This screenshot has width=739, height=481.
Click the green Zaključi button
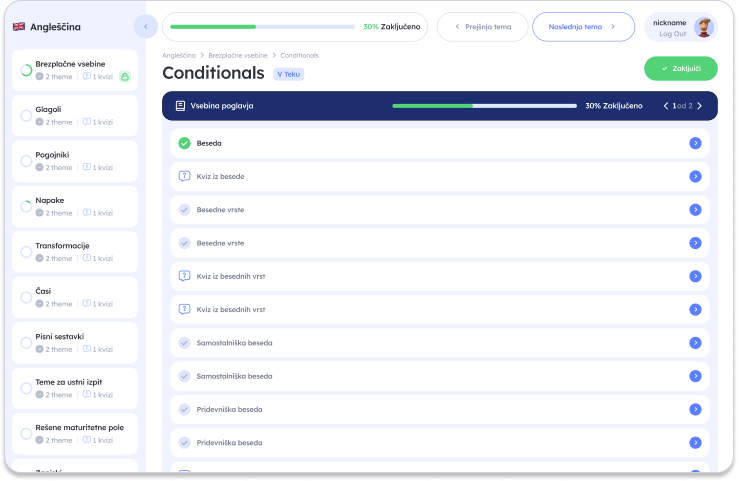pos(681,69)
